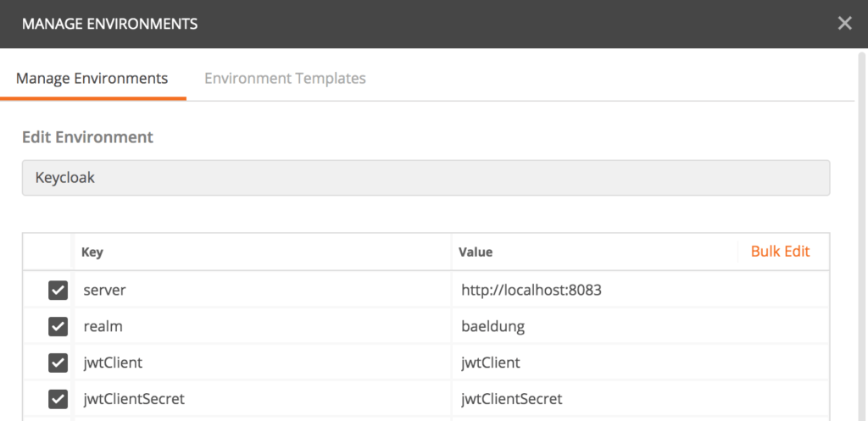Select the Manage Environments tab
The image size is (868, 421).
click(x=92, y=78)
